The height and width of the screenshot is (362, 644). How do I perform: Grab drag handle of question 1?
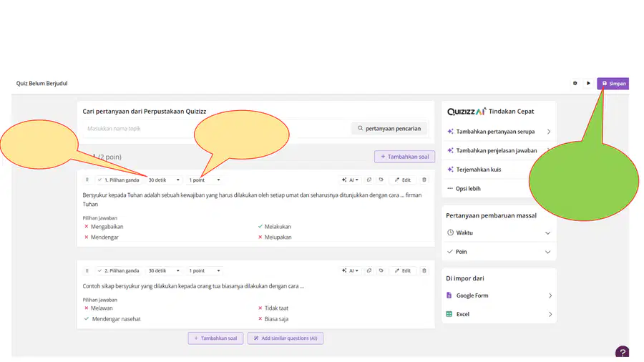coord(87,180)
